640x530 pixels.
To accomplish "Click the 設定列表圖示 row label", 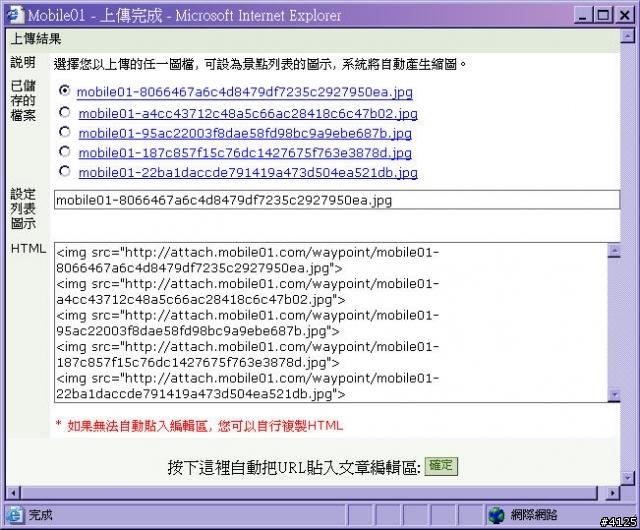I will [23, 208].
